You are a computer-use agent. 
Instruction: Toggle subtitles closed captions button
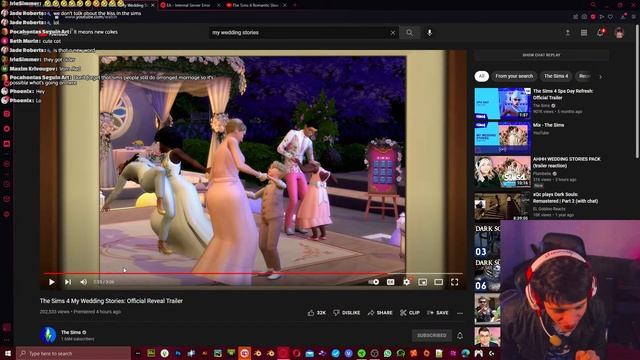(x=391, y=282)
